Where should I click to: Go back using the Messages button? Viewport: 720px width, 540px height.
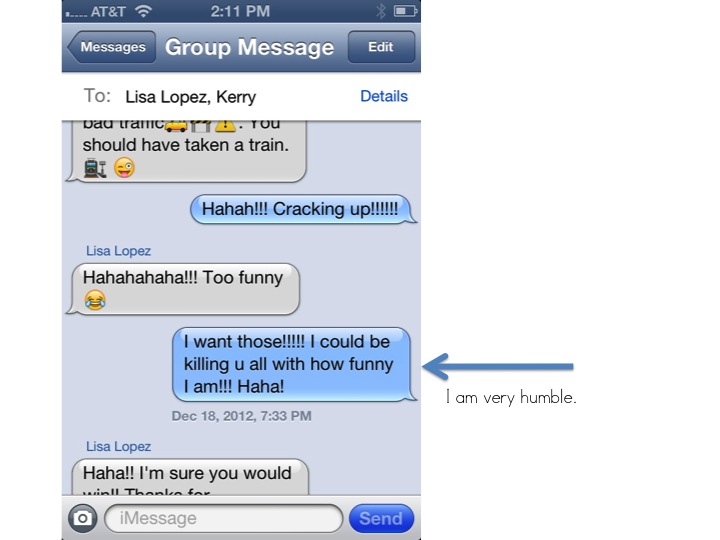click(x=111, y=47)
